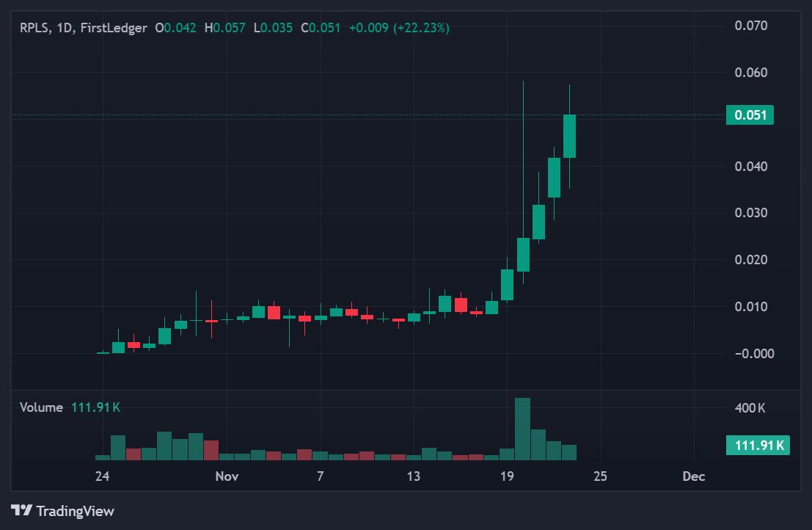
Task: Click the high value H0.057
Action: click(224, 28)
